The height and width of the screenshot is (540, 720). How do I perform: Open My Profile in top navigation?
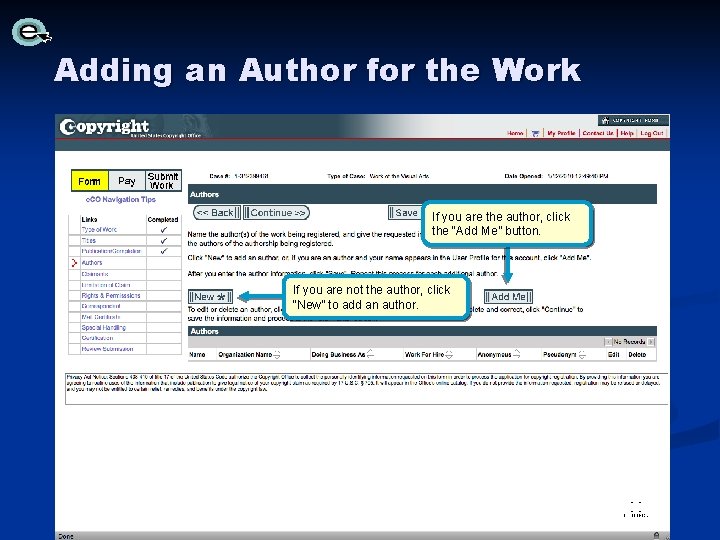(x=561, y=133)
